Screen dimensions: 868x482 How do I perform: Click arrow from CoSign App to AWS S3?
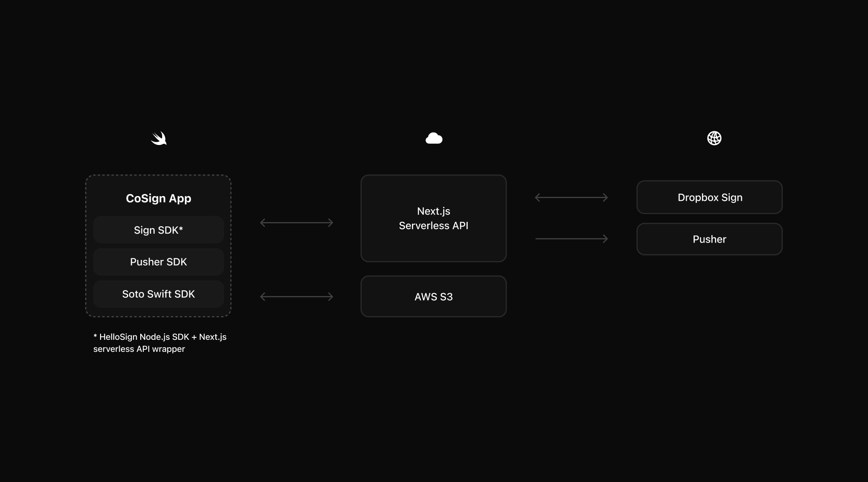tap(296, 296)
